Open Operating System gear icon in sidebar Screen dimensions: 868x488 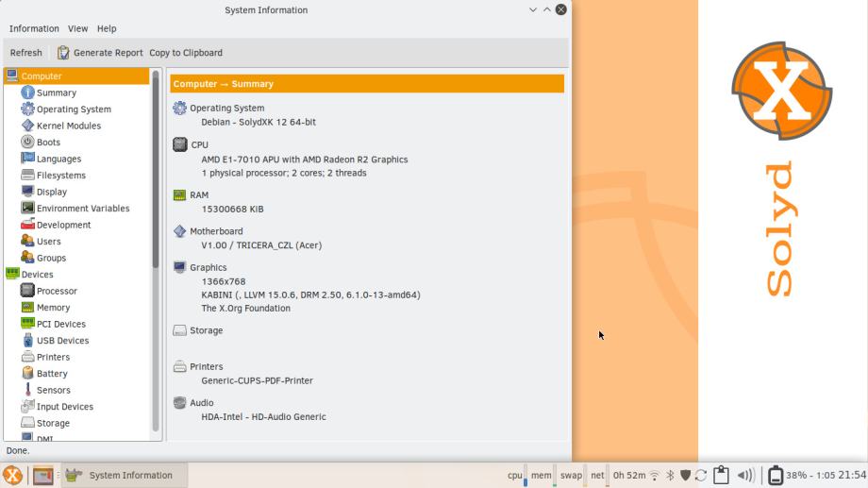click(66, 109)
